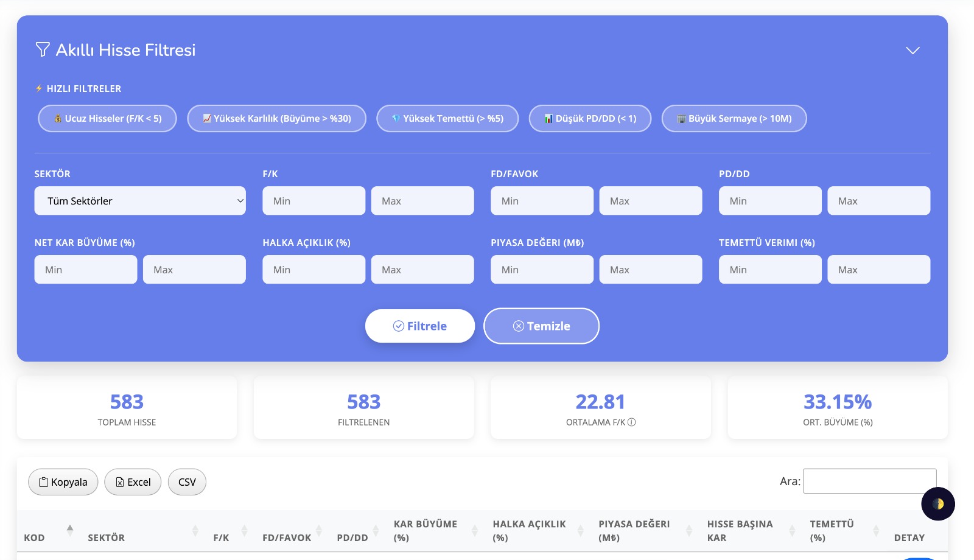The height and width of the screenshot is (560, 974).
Task: Toggle the Düşük PD/DD (< 1) quick filter
Action: 590,118
